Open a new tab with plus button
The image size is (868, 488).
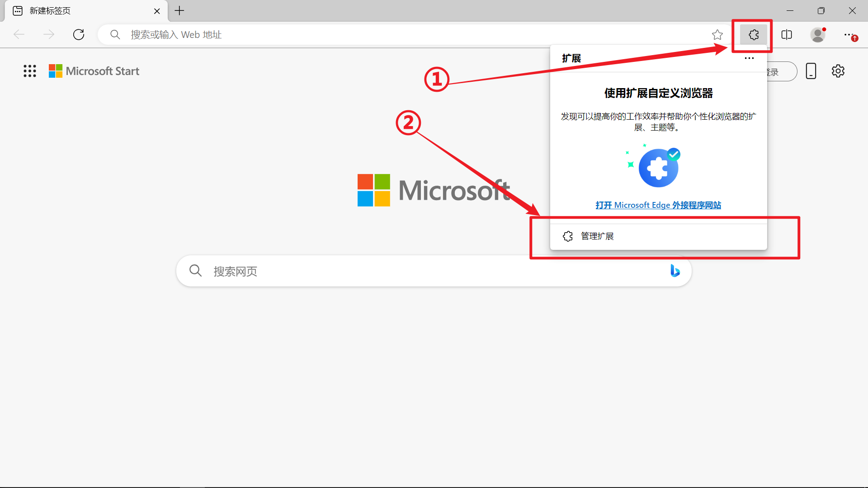pyautogui.click(x=179, y=11)
